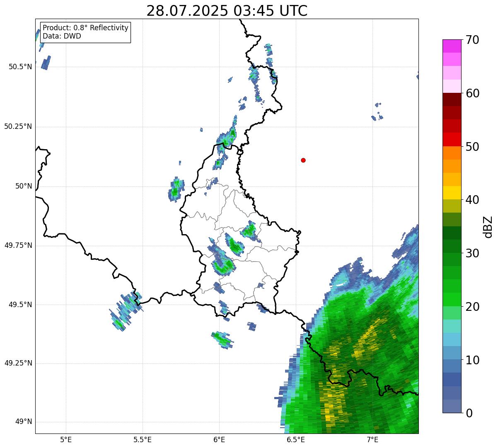Screen dimensions: 498x448
Task: Click the bright yellow swatch at 40 dBZ
Action: point(452,193)
